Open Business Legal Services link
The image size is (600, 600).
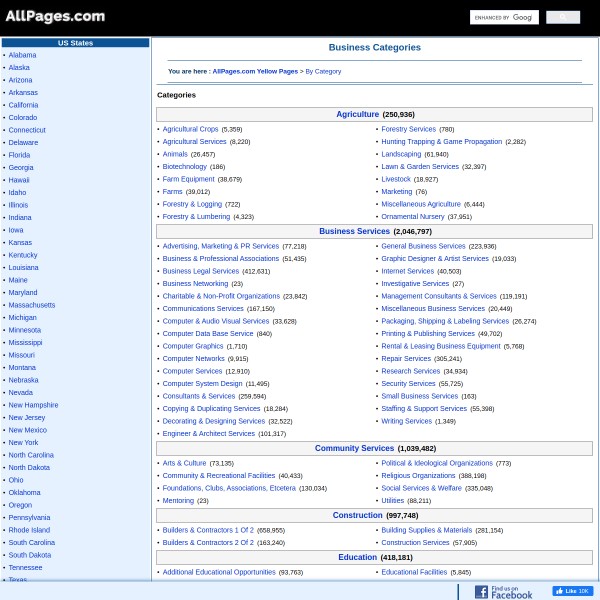[201, 271]
